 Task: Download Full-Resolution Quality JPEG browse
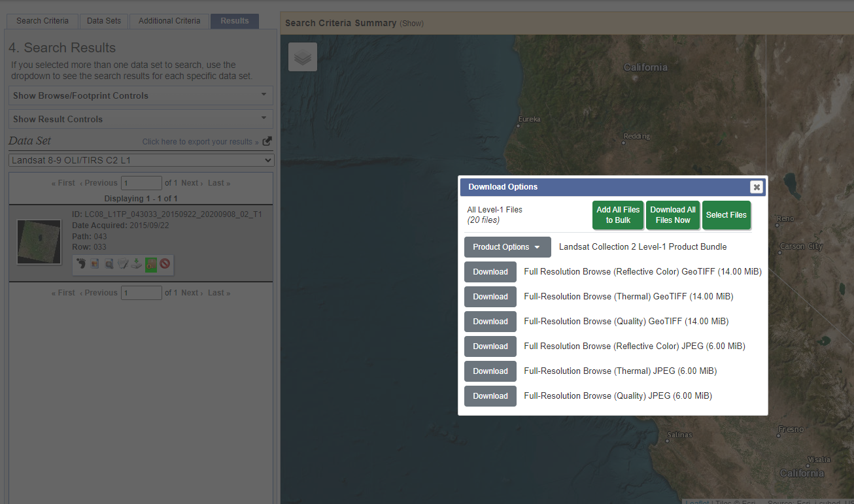pyautogui.click(x=490, y=396)
